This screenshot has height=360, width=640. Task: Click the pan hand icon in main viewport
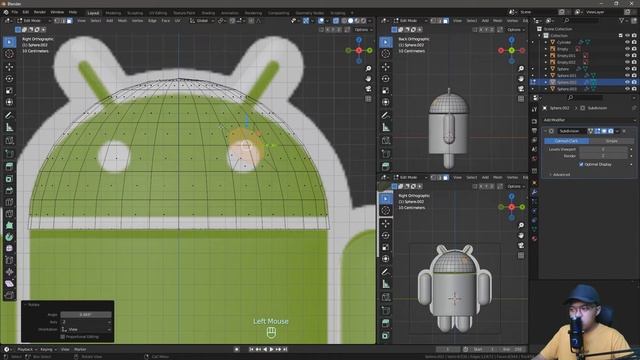[368, 78]
